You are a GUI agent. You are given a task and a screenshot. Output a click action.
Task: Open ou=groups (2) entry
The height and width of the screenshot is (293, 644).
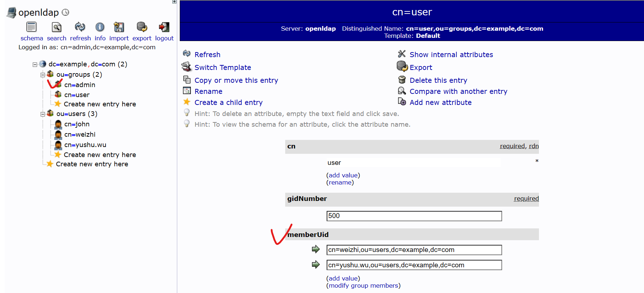click(79, 75)
